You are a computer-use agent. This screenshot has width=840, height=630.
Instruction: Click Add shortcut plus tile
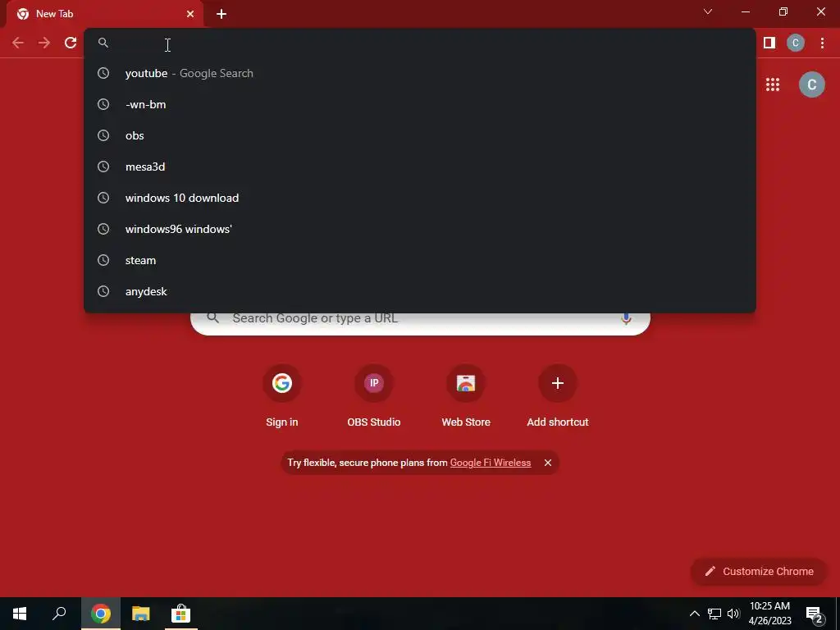(558, 396)
